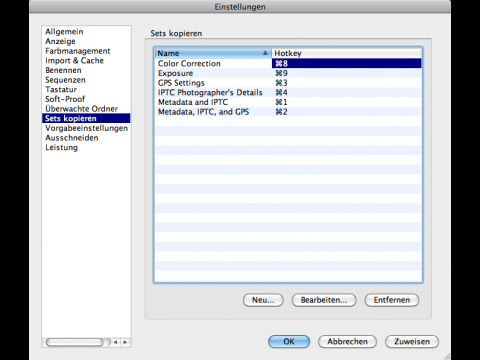The width and height of the screenshot is (480, 360).
Task: Select the Color Correction set row
Action: [288, 63]
